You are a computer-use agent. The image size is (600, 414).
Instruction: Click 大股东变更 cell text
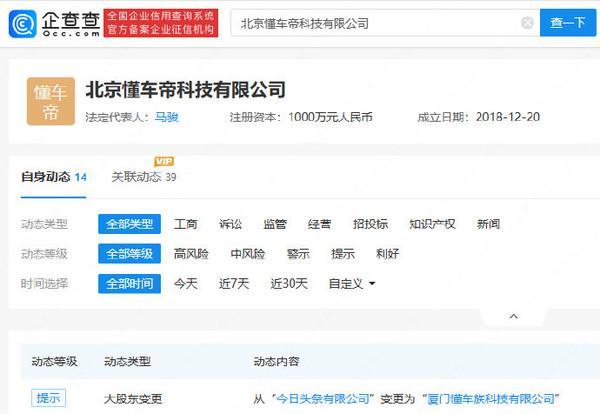click(x=133, y=399)
